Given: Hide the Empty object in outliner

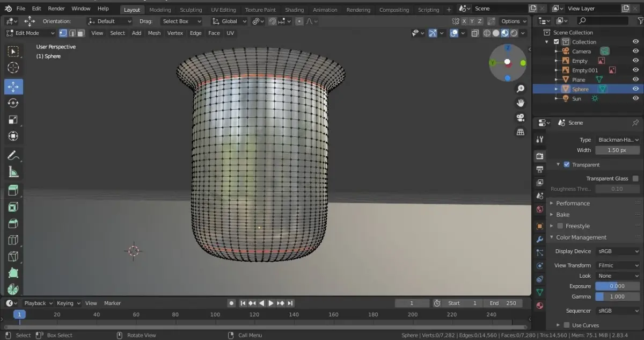Looking at the screenshot, I should pyautogui.click(x=635, y=61).
